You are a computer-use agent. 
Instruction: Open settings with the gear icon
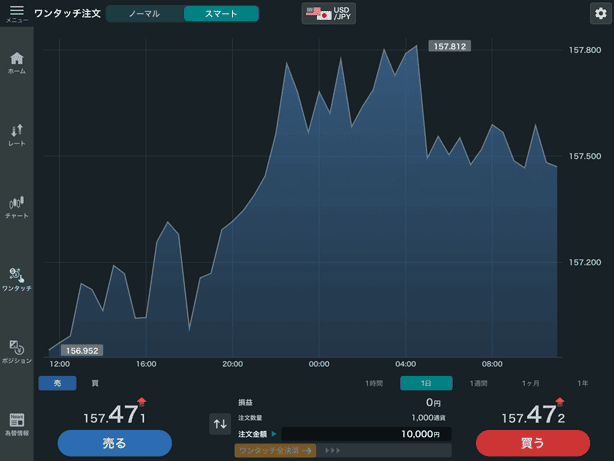point(599,13)
